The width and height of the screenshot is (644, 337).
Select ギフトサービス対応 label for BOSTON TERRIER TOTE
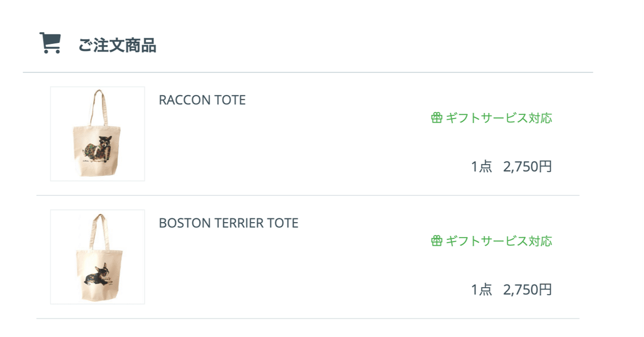pos(499,240)
